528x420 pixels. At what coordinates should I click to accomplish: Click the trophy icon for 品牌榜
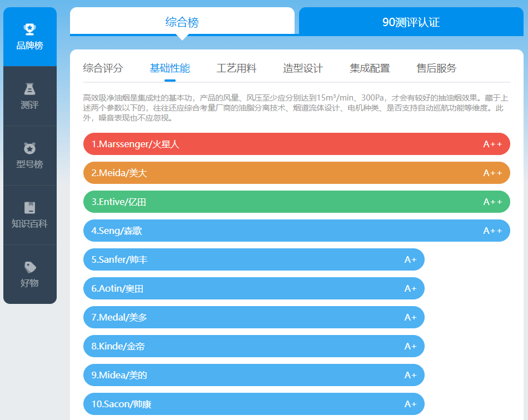[x=29, y=29]
